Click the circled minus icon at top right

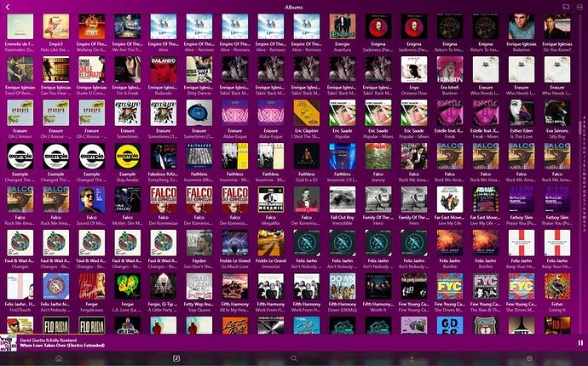(x=579, y=7)
